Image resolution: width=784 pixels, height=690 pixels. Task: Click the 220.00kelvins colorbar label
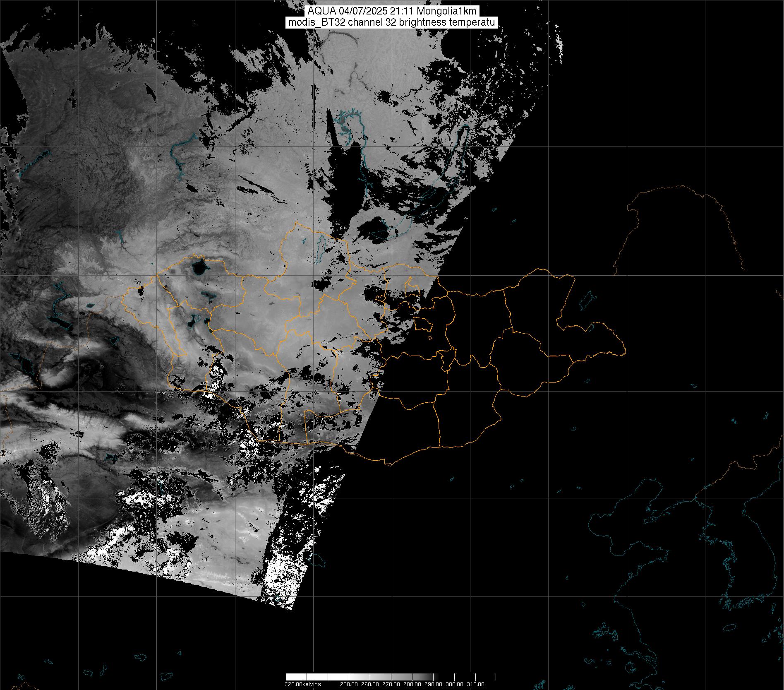[x=302, y=684]
